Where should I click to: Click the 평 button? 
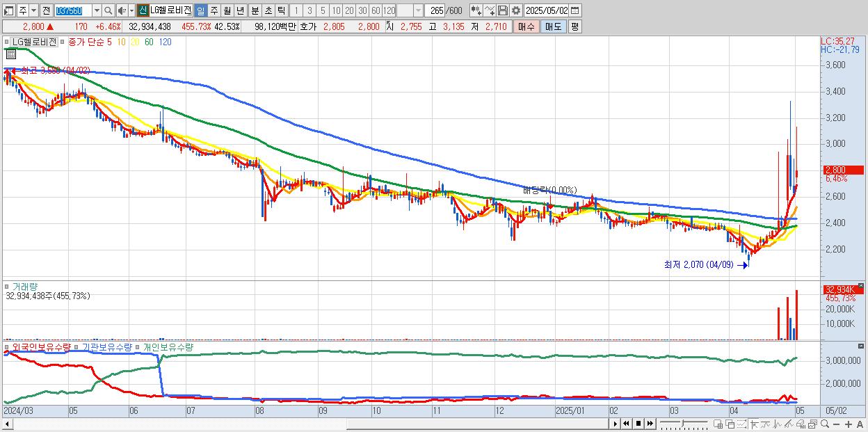pos(574,26)
